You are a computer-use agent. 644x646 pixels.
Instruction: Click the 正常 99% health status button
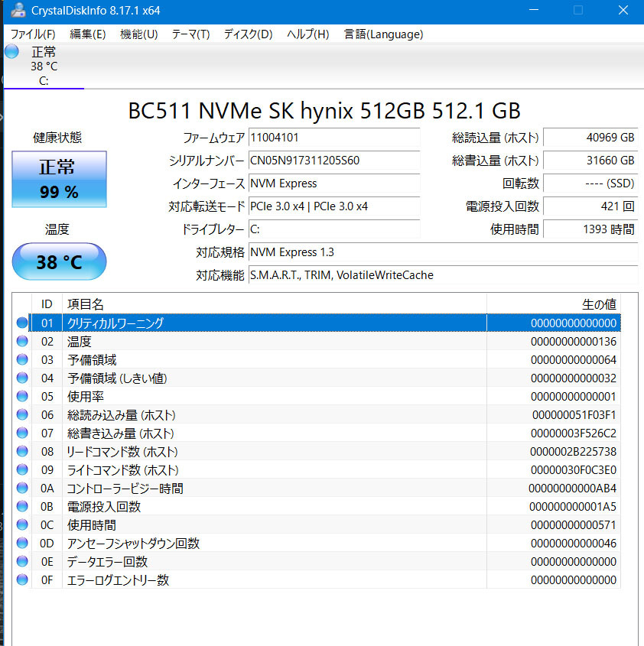[59, 180]
